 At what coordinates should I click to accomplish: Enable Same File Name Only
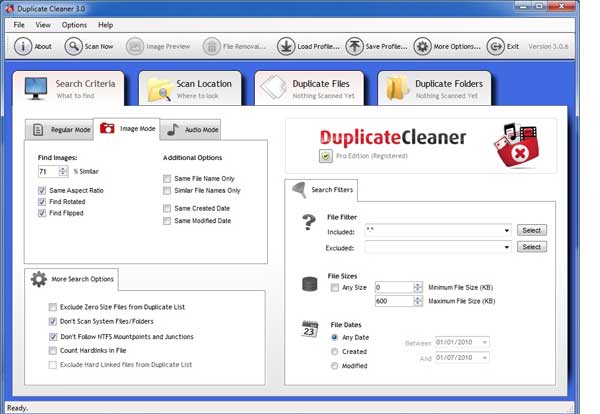point(167,179)
